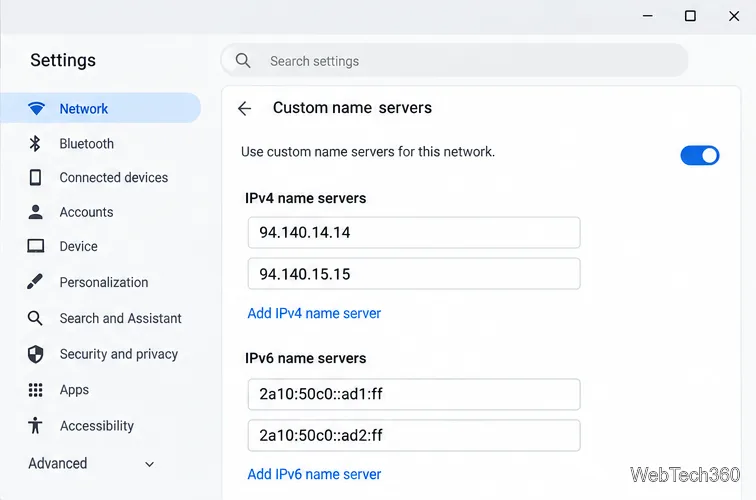
Task: Click Add IPv6 name server link
Action: tap(314, 474)
